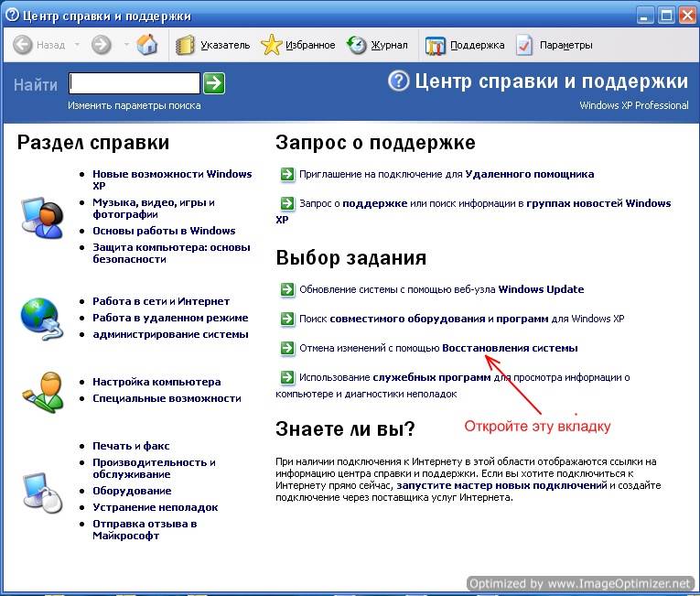Viewport: 700px width, 596px height.
Task: Open Избранное favorites star icon
Action: [272, 45]
